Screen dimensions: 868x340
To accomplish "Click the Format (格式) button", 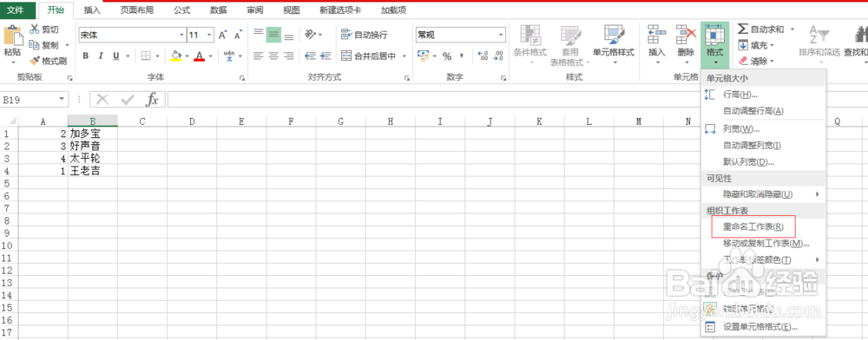I will (x=714, y=44).
